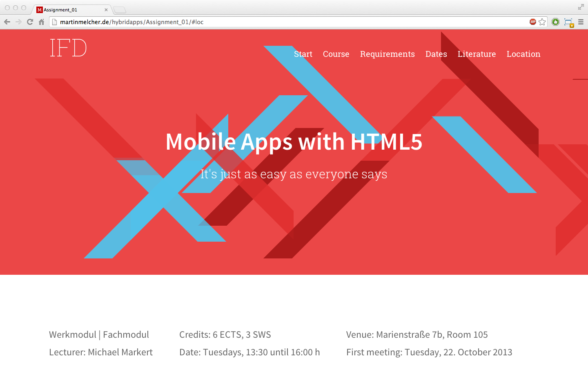The image size is (588, 368).
Task: Focus the URL address field
Action: pos(286,22)
